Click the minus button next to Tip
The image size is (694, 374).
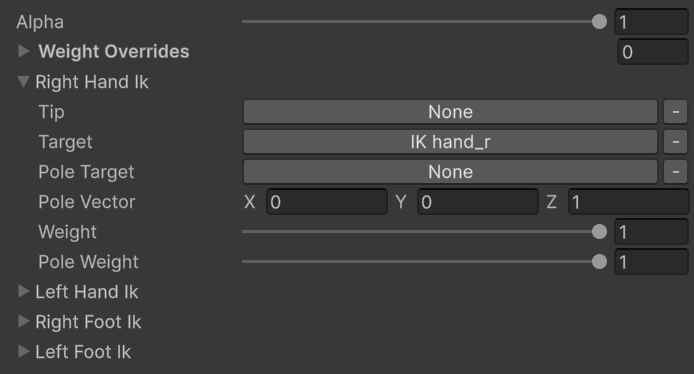(675, 112)
